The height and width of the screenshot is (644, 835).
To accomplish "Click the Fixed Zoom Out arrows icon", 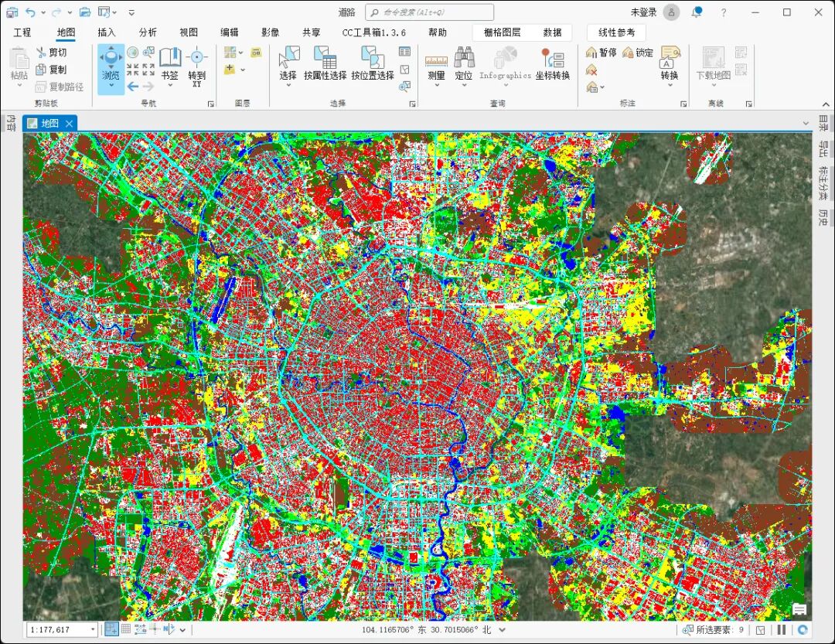I will [148, 70].
